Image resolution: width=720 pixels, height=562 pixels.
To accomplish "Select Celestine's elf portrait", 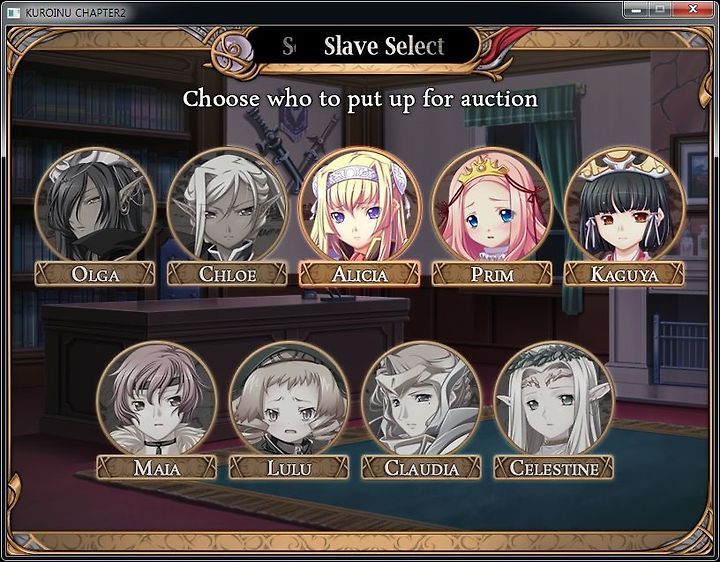I will coord(554,399).
